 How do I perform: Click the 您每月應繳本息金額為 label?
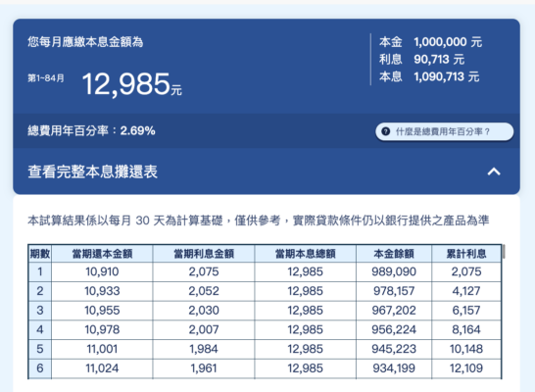click(85, 42)
